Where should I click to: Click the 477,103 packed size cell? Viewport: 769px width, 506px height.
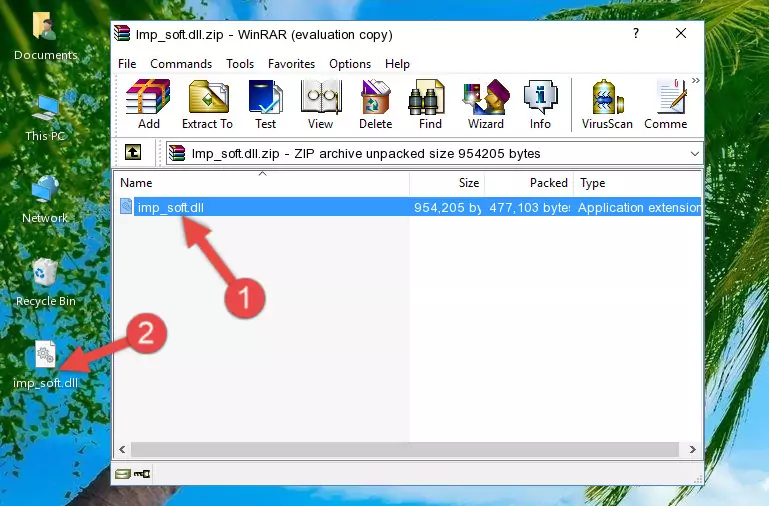(530, 208)
